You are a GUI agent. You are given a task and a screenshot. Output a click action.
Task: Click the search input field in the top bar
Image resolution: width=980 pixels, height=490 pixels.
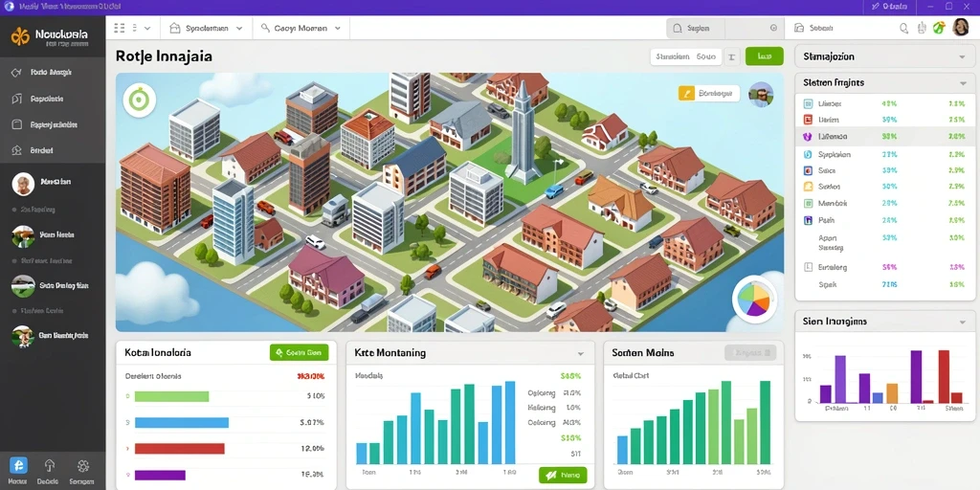(725, 28)
